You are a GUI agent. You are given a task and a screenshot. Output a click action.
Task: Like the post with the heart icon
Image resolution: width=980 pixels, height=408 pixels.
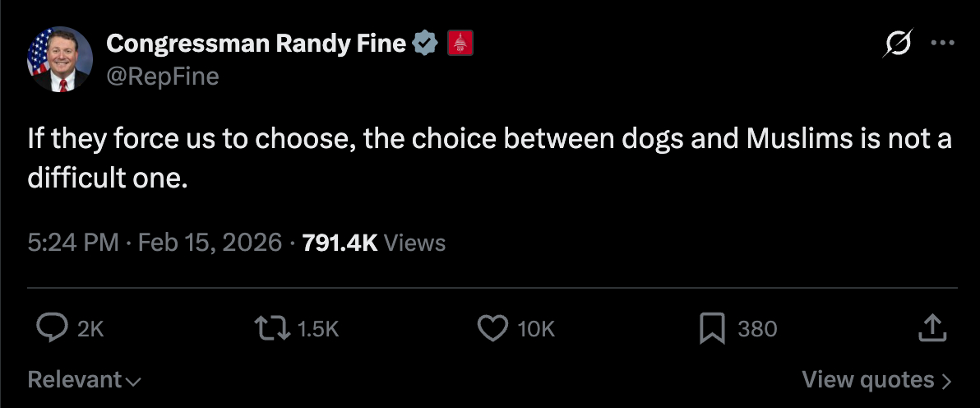click(x=492, y=329)
